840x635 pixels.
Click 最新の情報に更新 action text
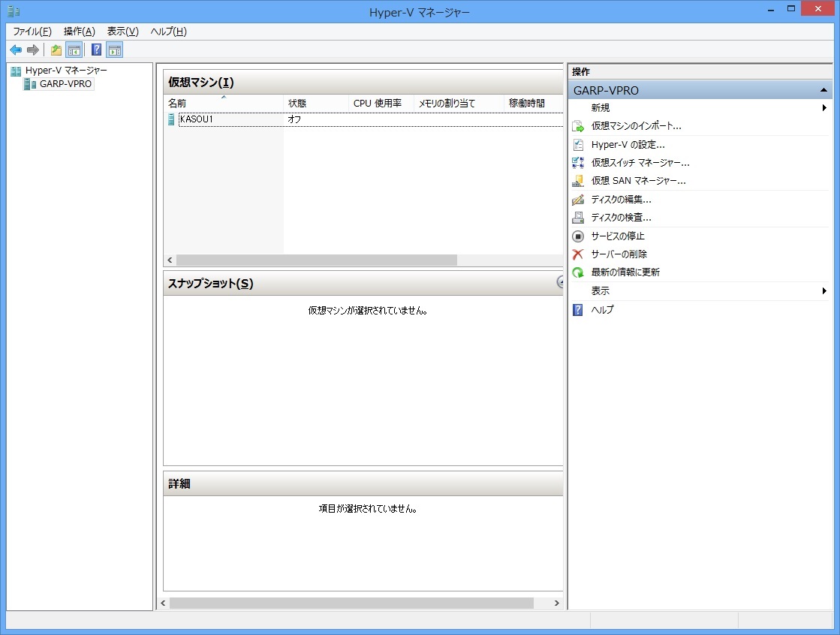click(x=626, y=272)
